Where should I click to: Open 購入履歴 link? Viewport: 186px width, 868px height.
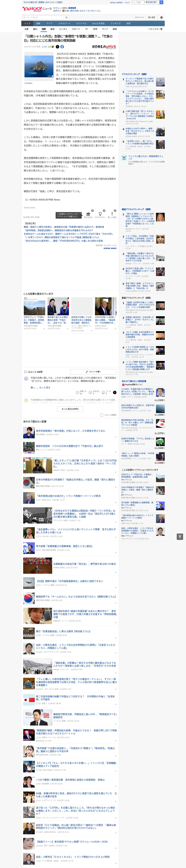(152, 17)
